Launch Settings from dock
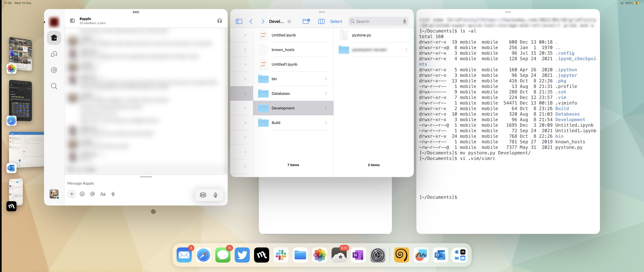The image size is (644, 272). pyautogui.click(x=378, y=255)
